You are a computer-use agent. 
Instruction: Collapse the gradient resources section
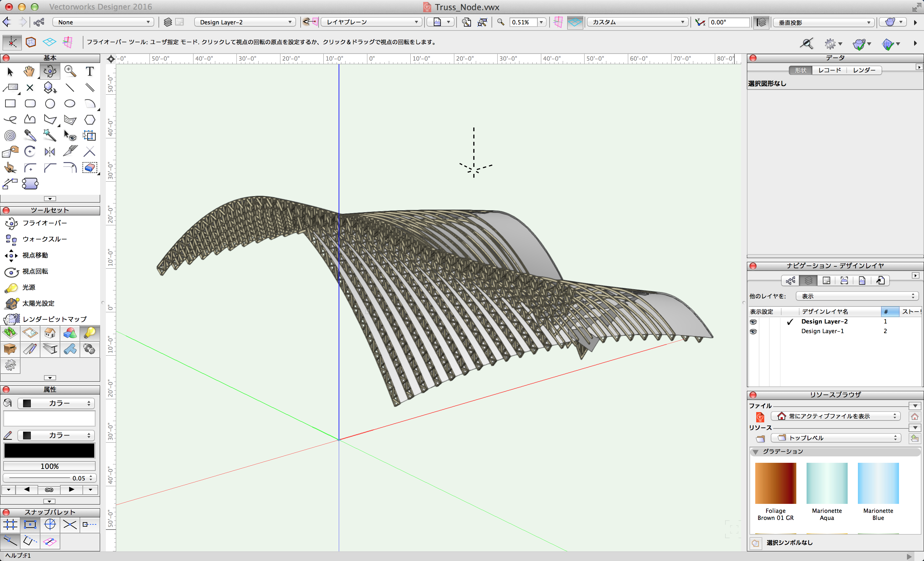coord(756,452)
